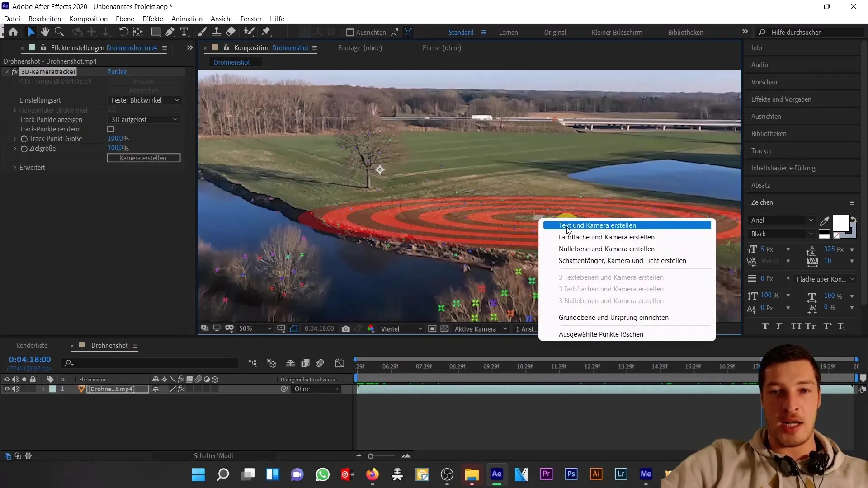Open the 50% magnification dropdown
The image size is (868, 488).
pos(255,329)
